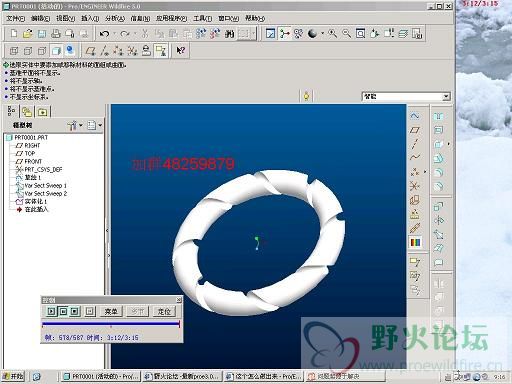
Task: Click the binoculars Find icon
Action: [229, 34]
